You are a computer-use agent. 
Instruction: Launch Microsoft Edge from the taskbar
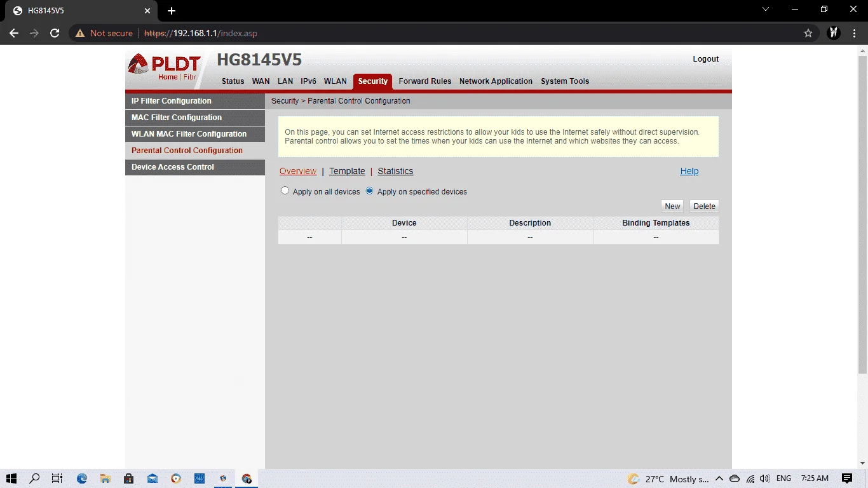click(x=82, y=478)
